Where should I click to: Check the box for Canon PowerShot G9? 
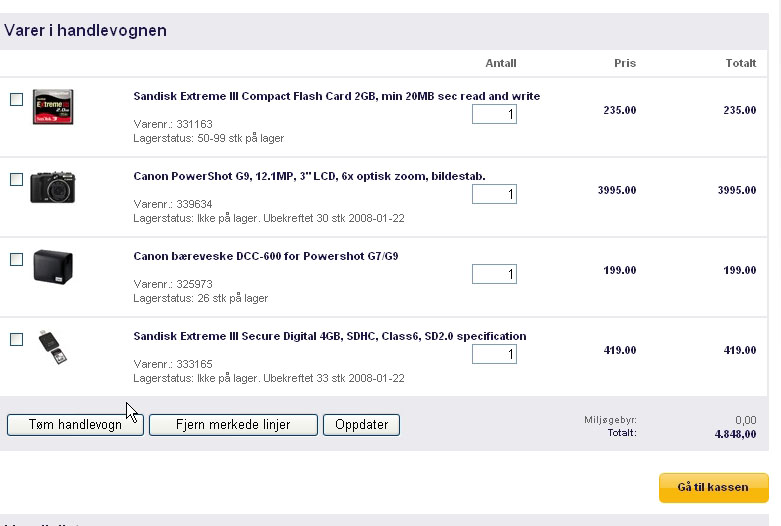click(x=16, y=179)
